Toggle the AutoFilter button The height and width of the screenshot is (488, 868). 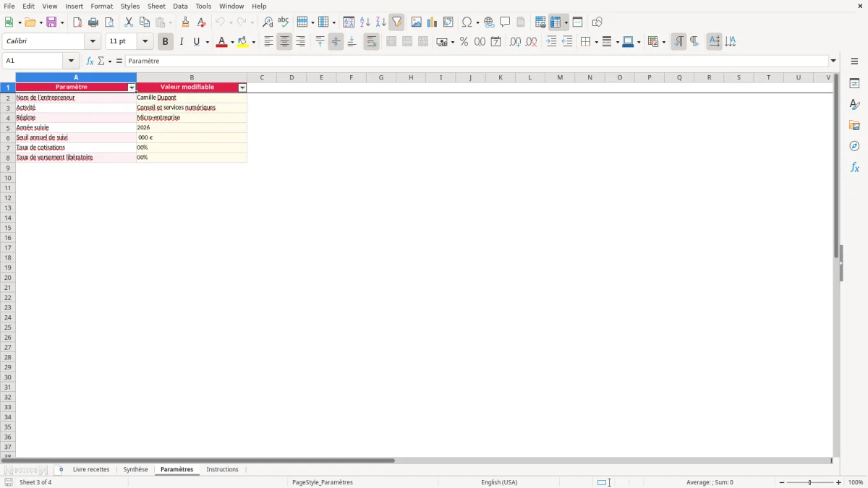pos(396,22)
